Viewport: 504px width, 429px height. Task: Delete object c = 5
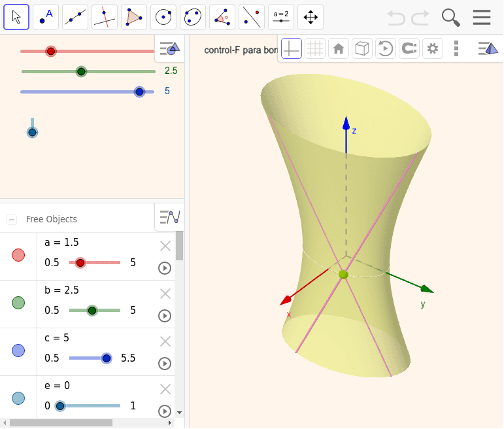(165, 341)
